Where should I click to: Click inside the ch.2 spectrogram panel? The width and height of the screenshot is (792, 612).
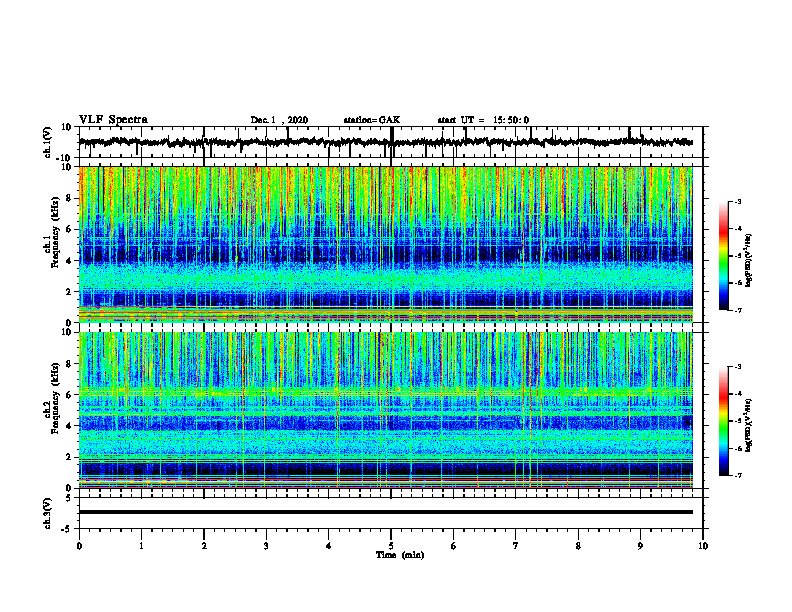tap(386, 410)
